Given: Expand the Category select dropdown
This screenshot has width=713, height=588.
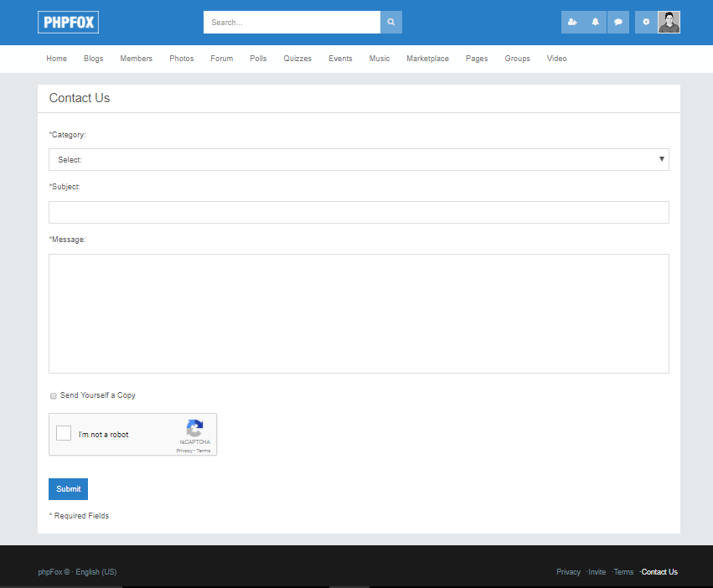Looking at the screenshot, I should pyautogui.click(x=359, y=159).
